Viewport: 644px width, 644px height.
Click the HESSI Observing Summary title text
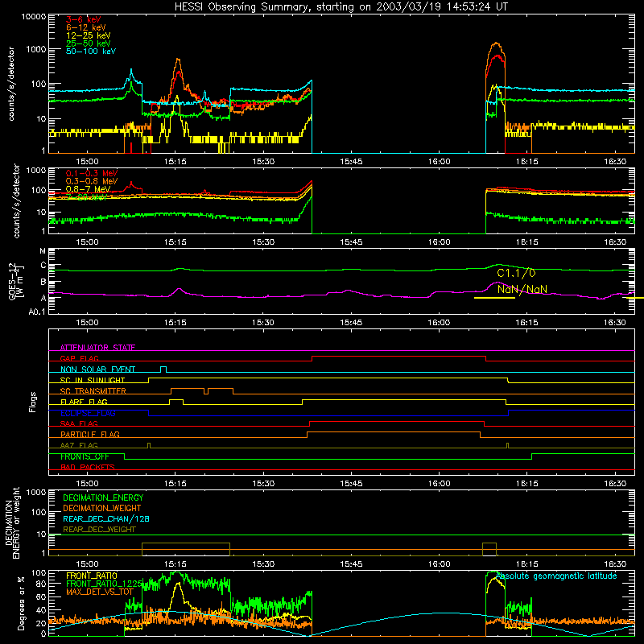(x=341, y=7)
